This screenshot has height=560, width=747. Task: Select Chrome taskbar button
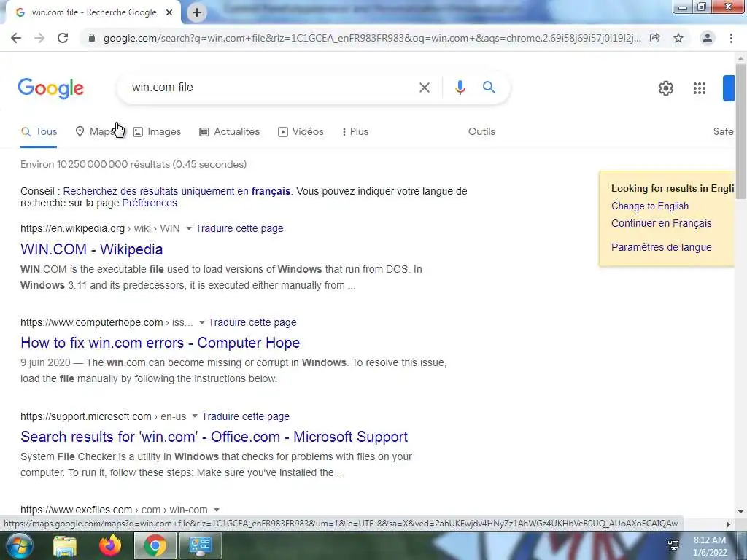tap(155, 545)
